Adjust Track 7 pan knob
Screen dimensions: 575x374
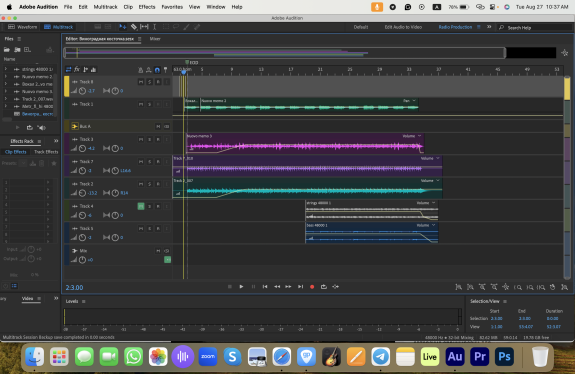coord(115,170)
